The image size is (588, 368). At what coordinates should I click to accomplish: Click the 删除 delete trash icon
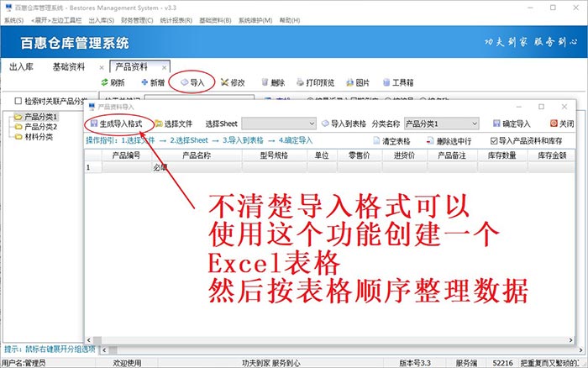[265, 82]
